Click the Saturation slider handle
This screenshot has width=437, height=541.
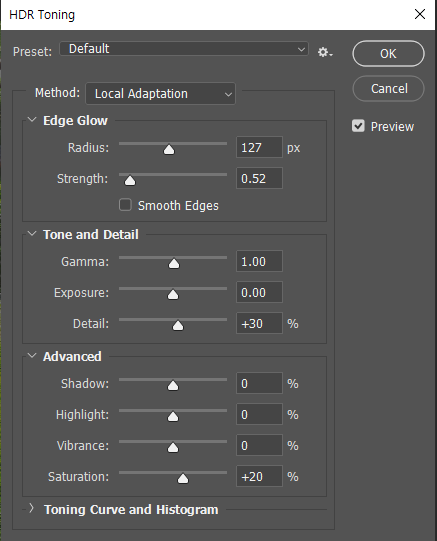pos(183,479)
